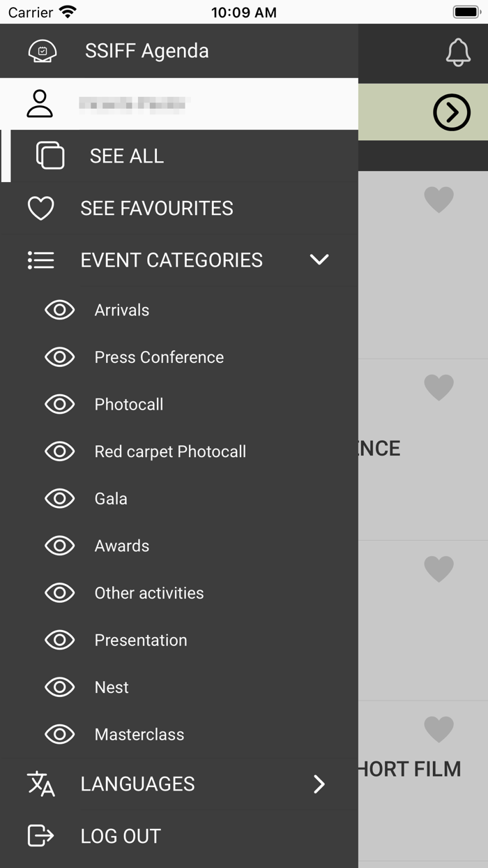Collapse the Event Categories section
Viewport: 488px width, 868px height.
coord(319,260)
